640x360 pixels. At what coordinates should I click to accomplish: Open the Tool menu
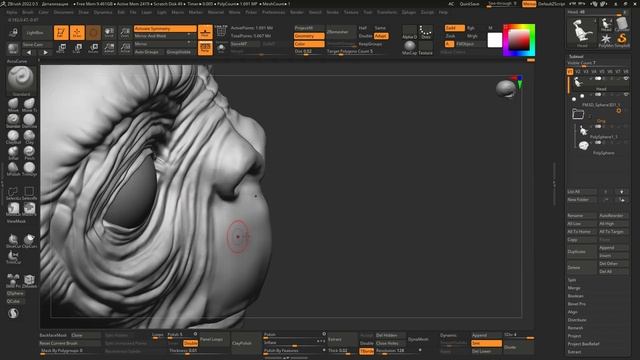368,12
